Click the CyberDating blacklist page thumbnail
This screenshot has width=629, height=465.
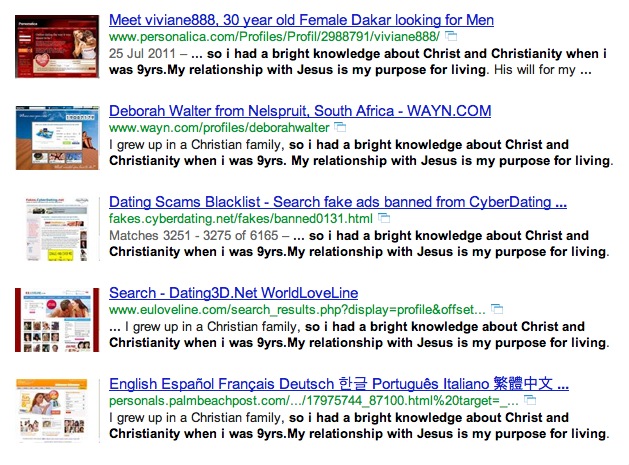click(x=57, y=229)
